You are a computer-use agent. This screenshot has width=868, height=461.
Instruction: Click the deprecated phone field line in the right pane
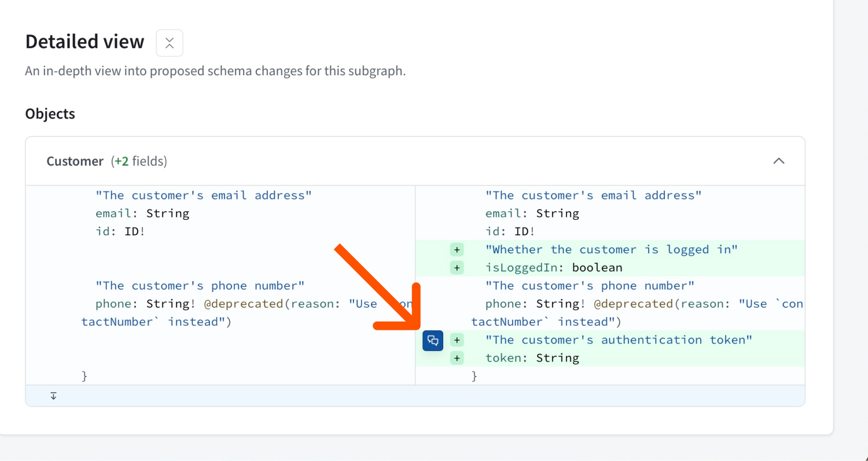[637, 303]
